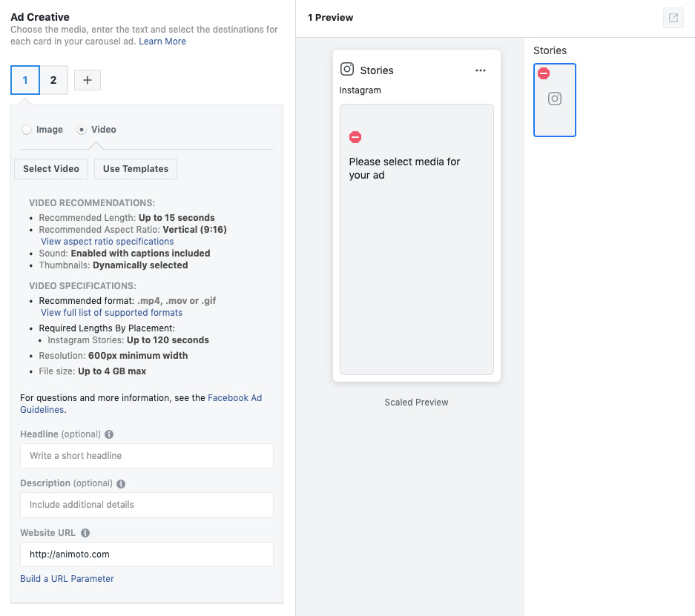Click the Select Video button
695x616 pixels.
point(50,168)
